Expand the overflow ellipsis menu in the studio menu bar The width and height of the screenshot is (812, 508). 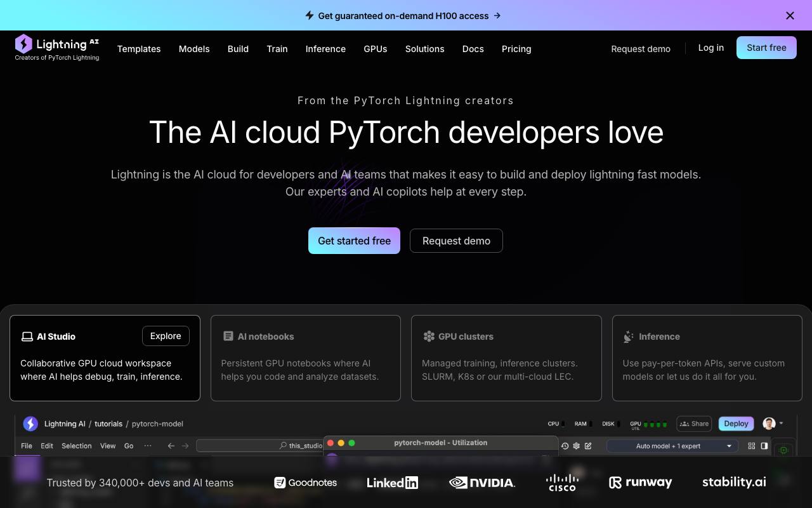(x=148, y=446)
